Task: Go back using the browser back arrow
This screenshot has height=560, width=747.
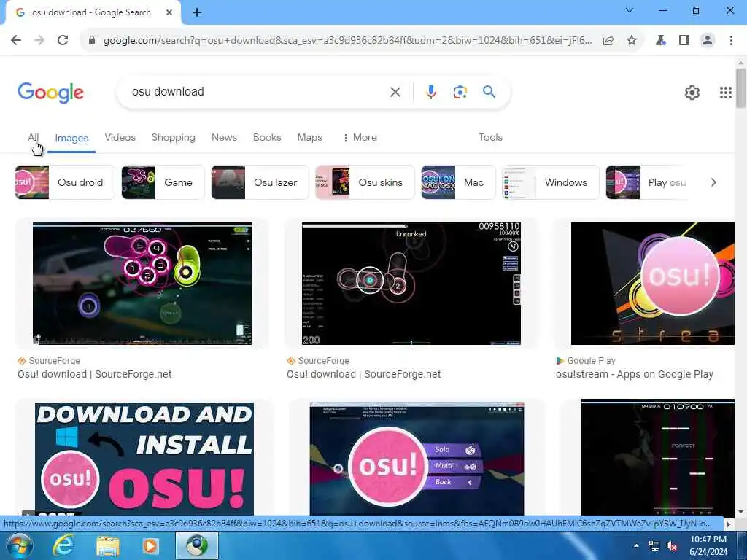Action: [x=16, y=41]
